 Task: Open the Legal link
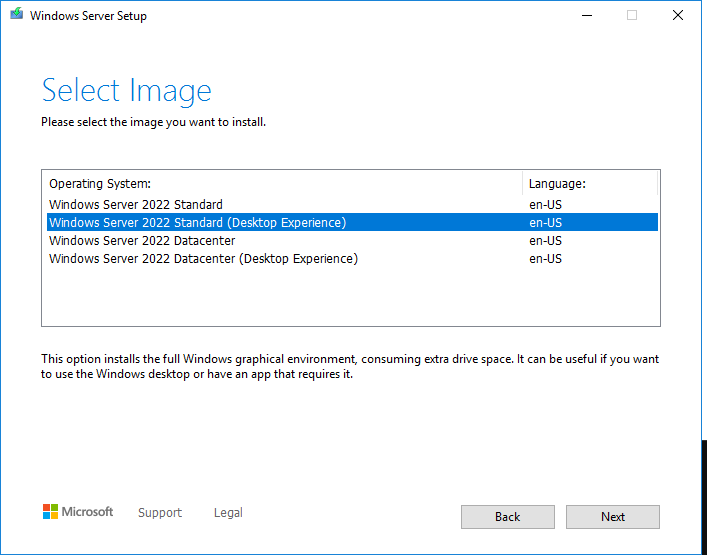pyautogui.click(x=228, y=513)
